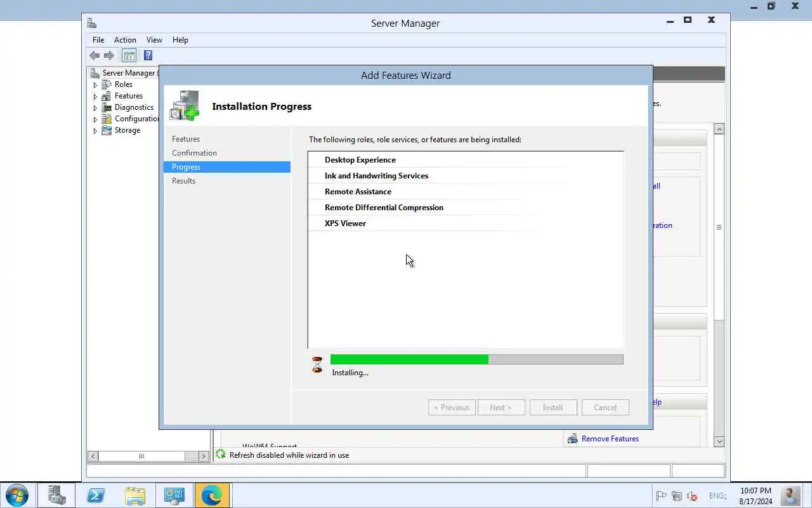The image size is (812, 508).
Task: Select the Roles node icon
Action: tap(107, 84)
